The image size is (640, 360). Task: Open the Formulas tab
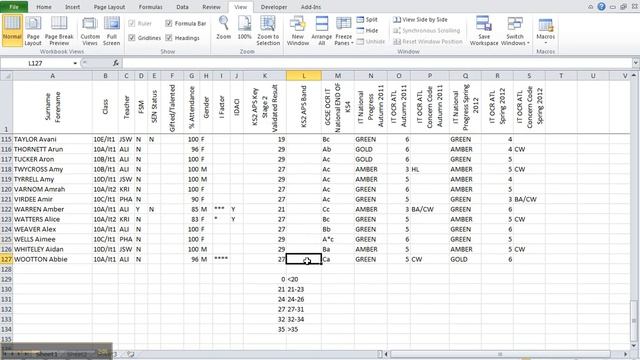point(150,7)
